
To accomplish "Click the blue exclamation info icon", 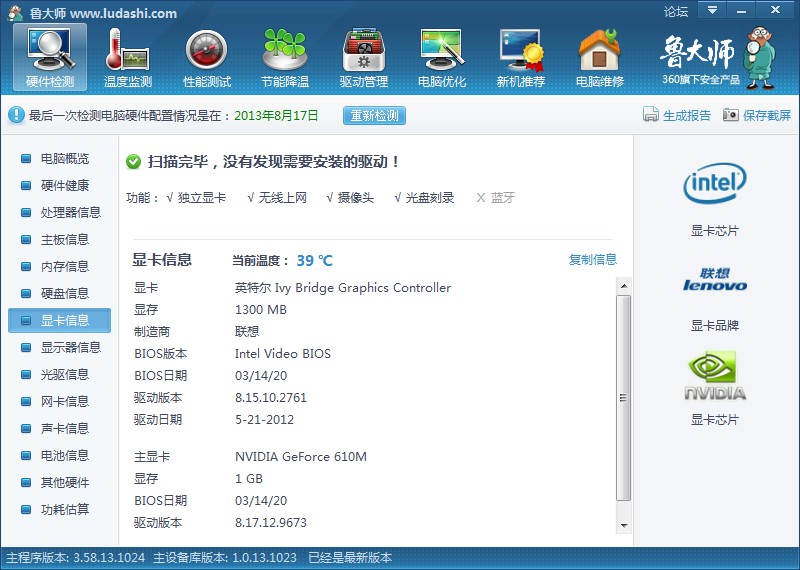I will 16,115.
